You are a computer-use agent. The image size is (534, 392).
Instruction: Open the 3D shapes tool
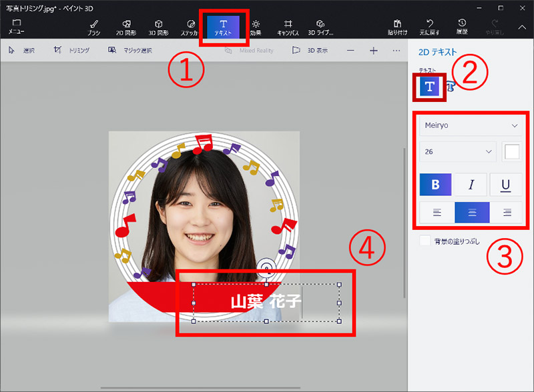coord(158,26)
